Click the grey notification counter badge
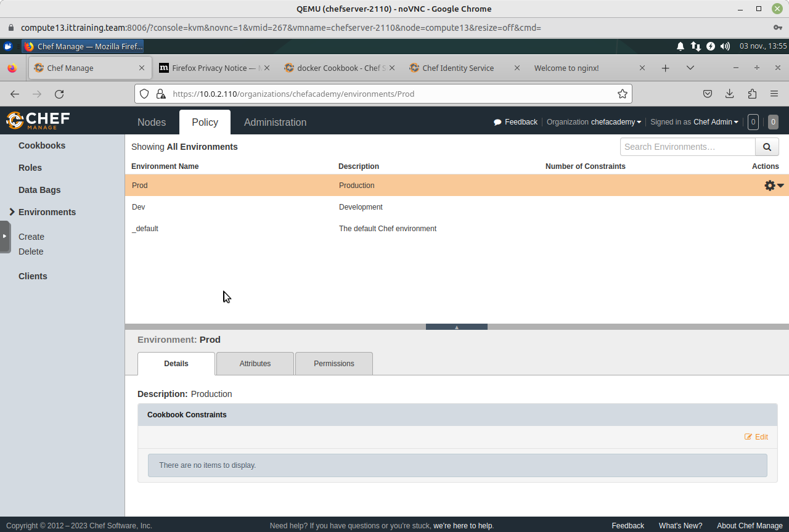 (773, 122)
